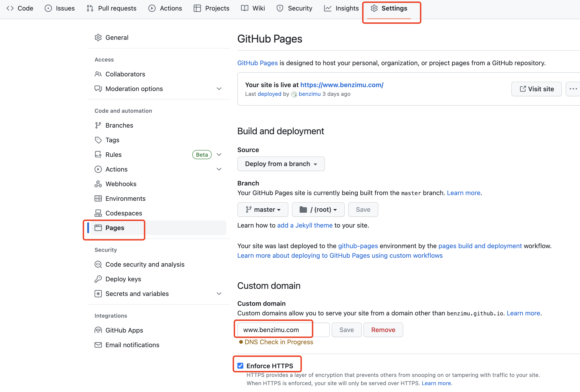This screenshot has height=392, width=580.
Task: Open pages build and deployment link
Action: click(x=480, y=246)
